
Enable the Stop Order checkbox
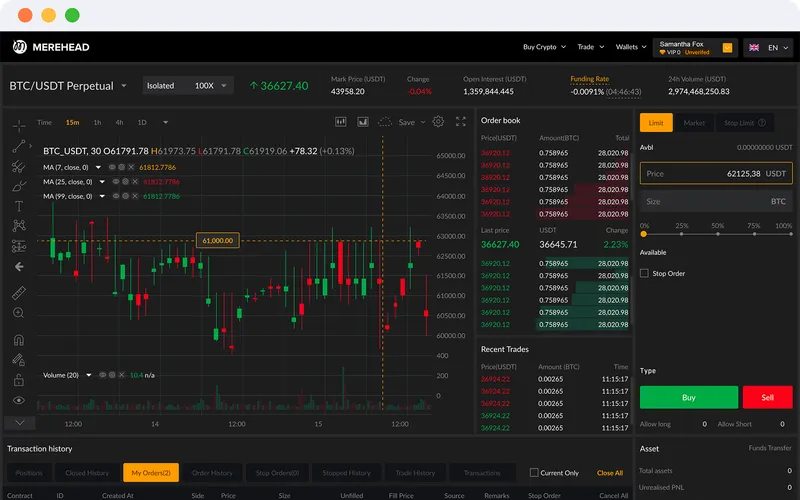[644, 273]
